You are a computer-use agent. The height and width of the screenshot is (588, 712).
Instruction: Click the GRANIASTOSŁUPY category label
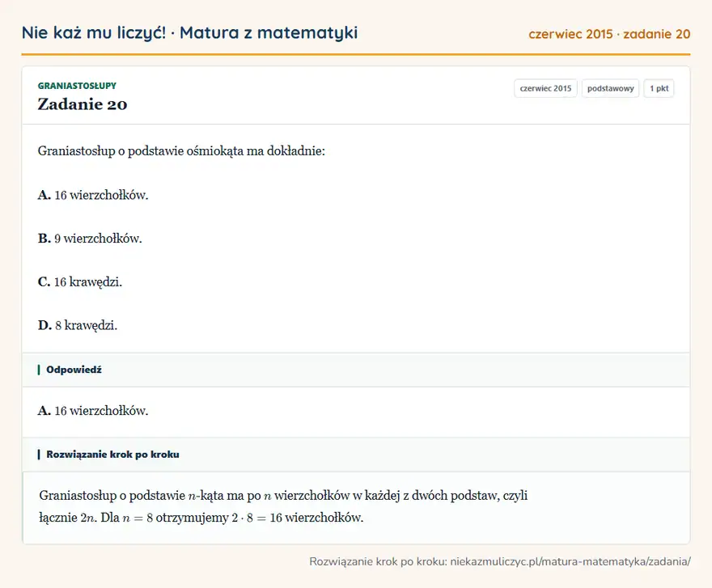tap(77, 86)
